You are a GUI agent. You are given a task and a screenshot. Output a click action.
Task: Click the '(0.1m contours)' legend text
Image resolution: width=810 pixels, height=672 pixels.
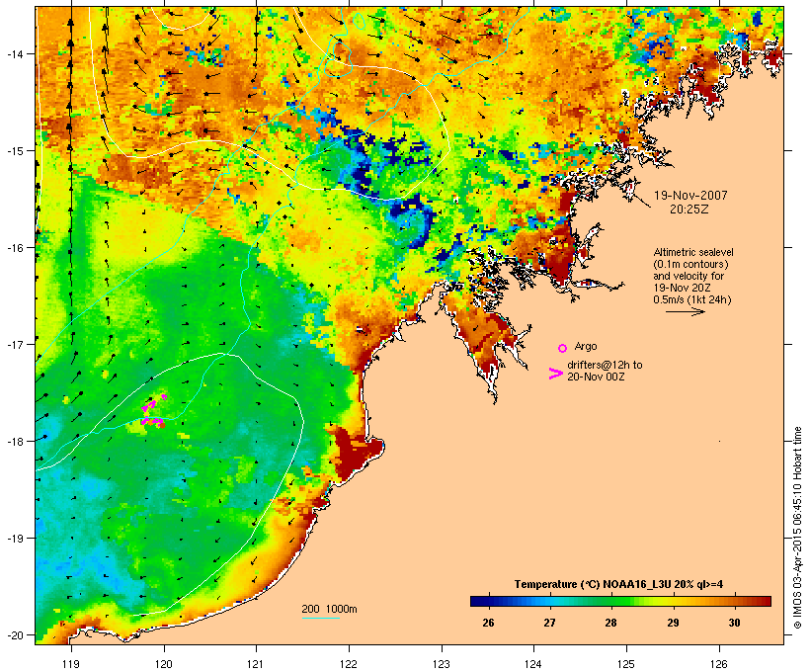pyautogui.click(x=690, y=264)
